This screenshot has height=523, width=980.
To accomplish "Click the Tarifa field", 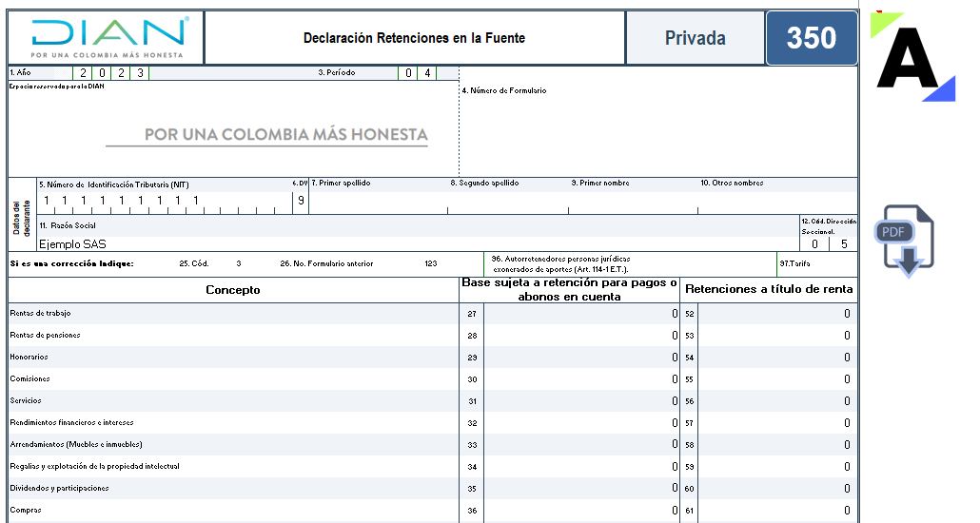I will pos(817,264).
